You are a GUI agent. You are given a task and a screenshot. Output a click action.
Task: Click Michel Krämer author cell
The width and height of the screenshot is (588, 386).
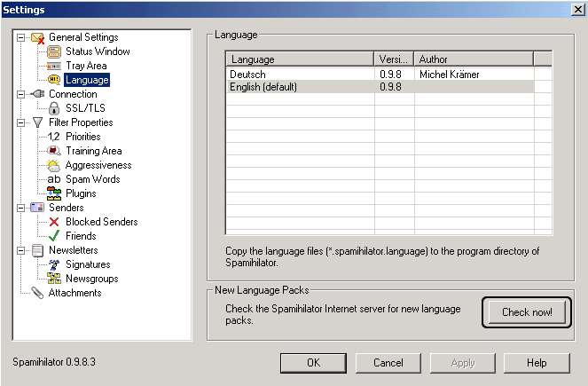(450, 75)
